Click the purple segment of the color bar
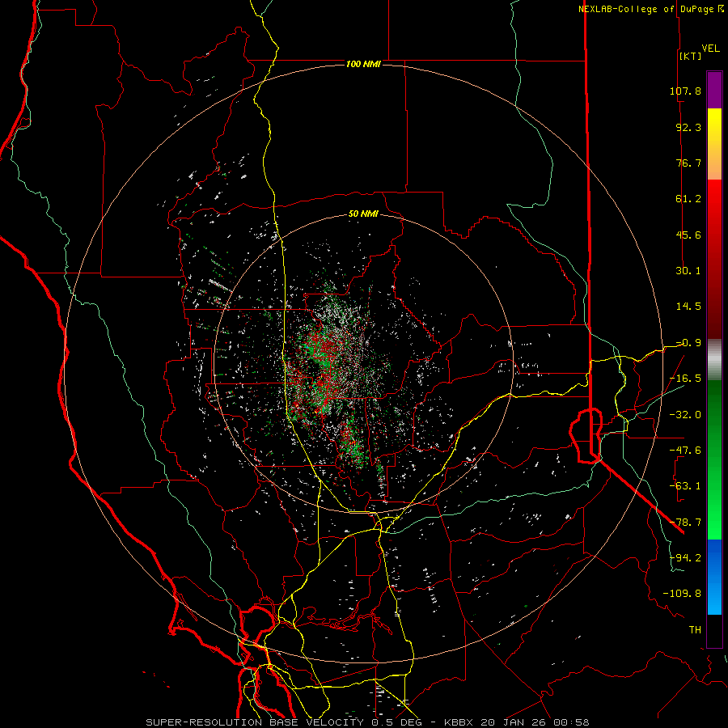This screenshot has height=728, width=728. point(714,91)
